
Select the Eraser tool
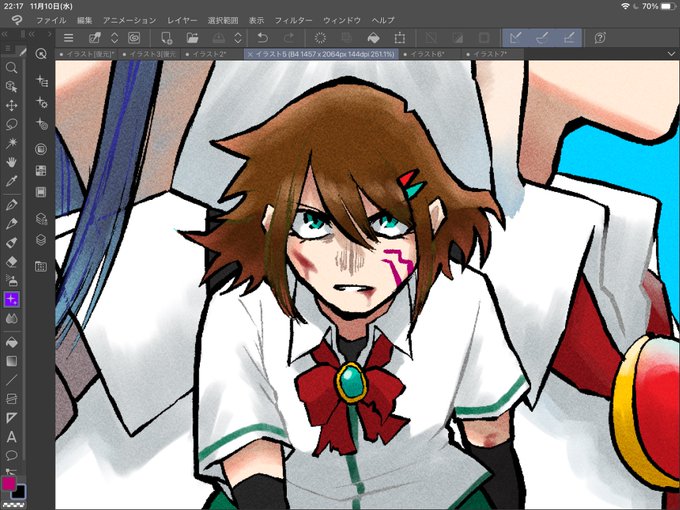[x=11, y=262]
